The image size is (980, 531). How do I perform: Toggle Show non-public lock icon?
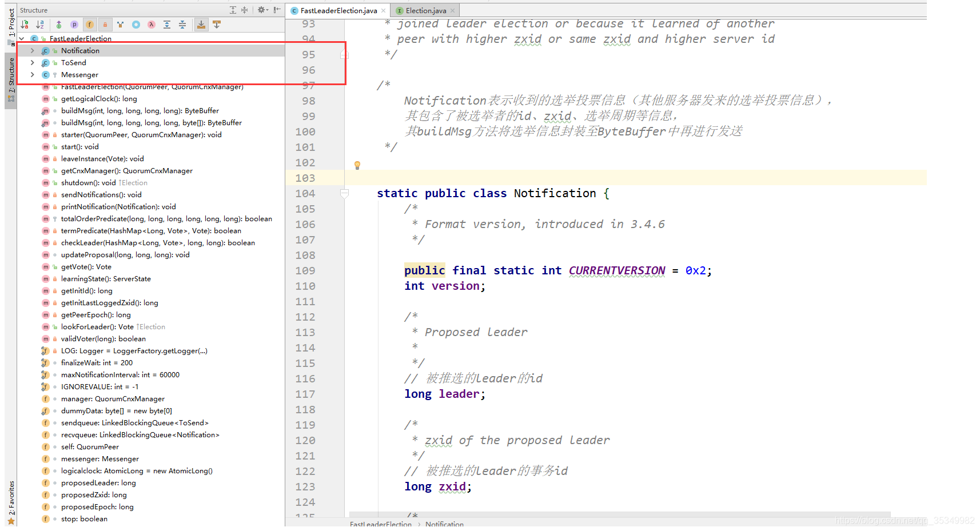pyautogui.click(x=105, y=25)
